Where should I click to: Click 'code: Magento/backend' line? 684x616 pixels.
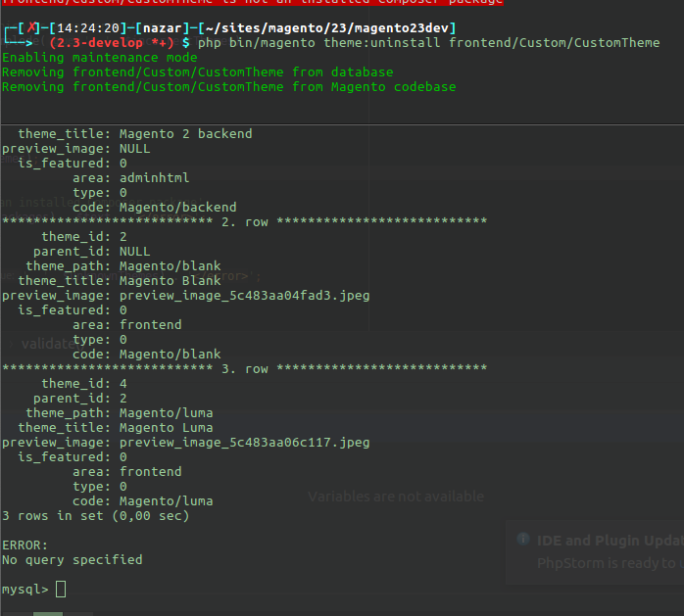(x=155, y=207)
